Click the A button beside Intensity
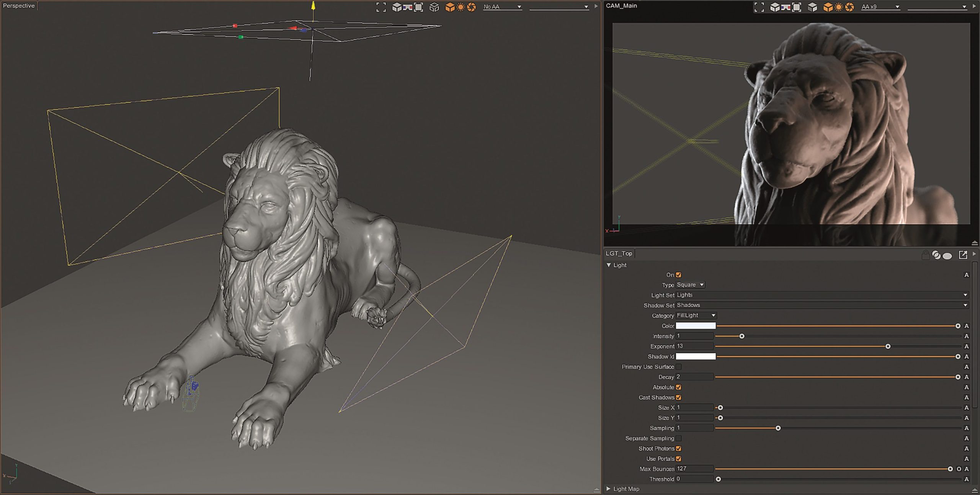The width and height of the screenshot is (980, 495). click(x=966, y=336)
